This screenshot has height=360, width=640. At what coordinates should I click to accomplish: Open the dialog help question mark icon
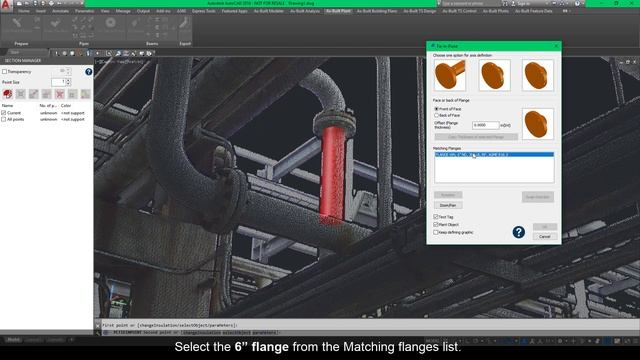[x=518, y=232]
